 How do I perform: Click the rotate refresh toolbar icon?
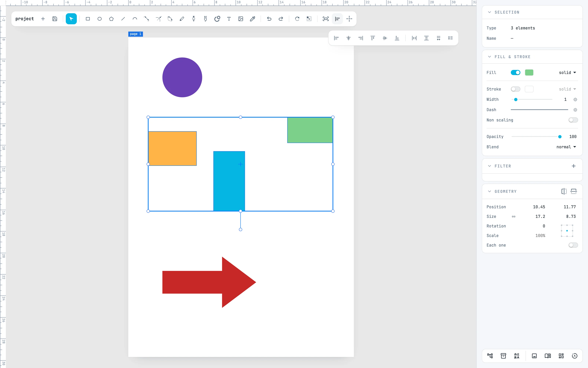(x=297, y=19)
